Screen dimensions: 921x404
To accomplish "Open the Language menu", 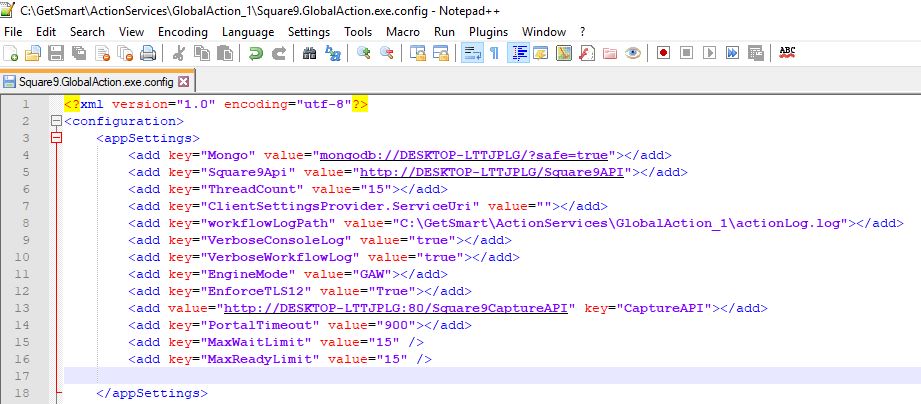I will [x=248, y=32].
